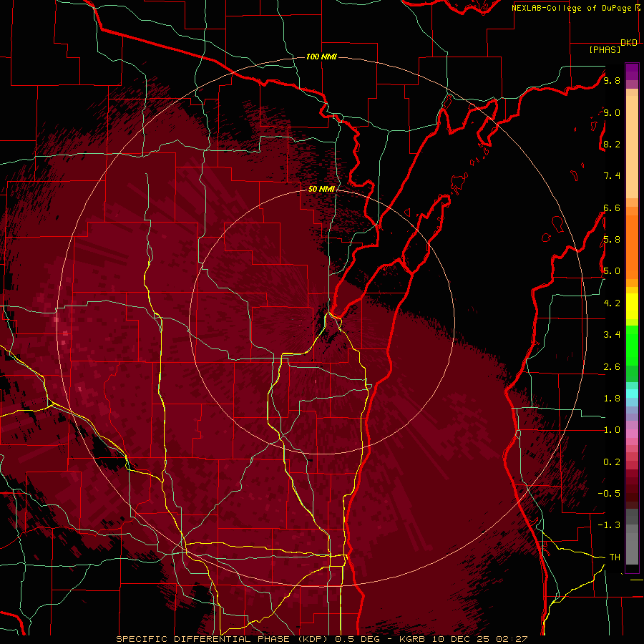644x644 pixels.
Task: Click the -1.3 scale value
Action: (609, 525)
